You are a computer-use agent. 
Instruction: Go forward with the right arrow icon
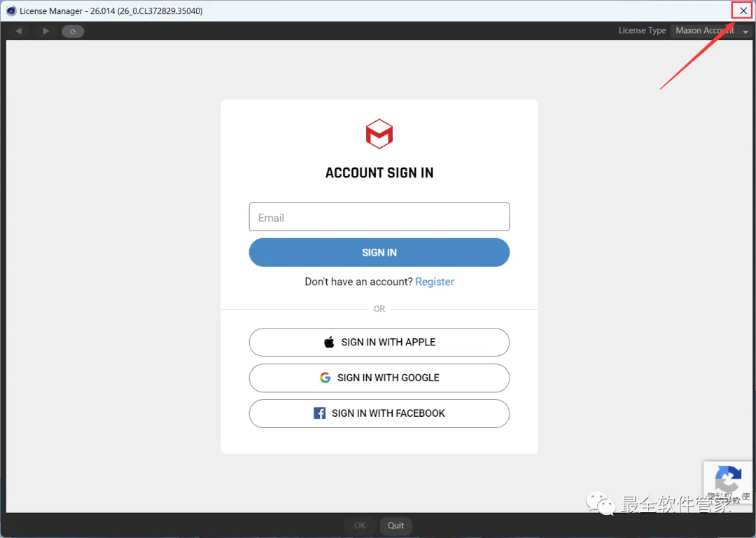[45, 31]
